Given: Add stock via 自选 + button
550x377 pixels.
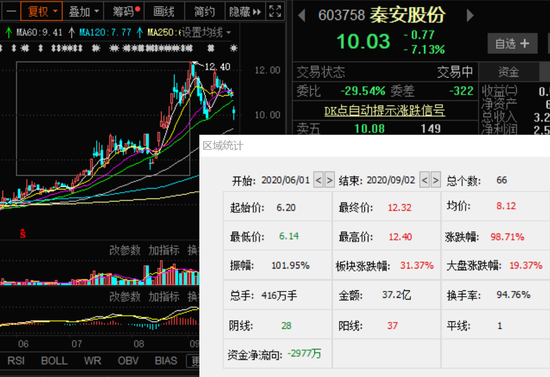Looking at the screenshot, I should [512, 43].
